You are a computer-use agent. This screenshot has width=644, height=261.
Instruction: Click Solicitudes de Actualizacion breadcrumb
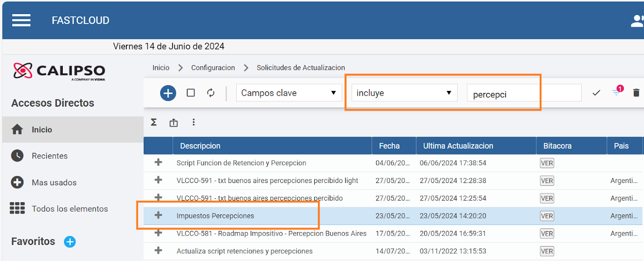coord(301,68)
